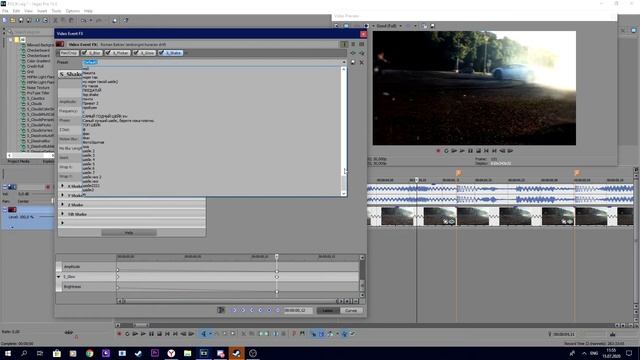Expand the Z Shake parameter group
This screenshot has width=640, height=360.
click(62, 204)
